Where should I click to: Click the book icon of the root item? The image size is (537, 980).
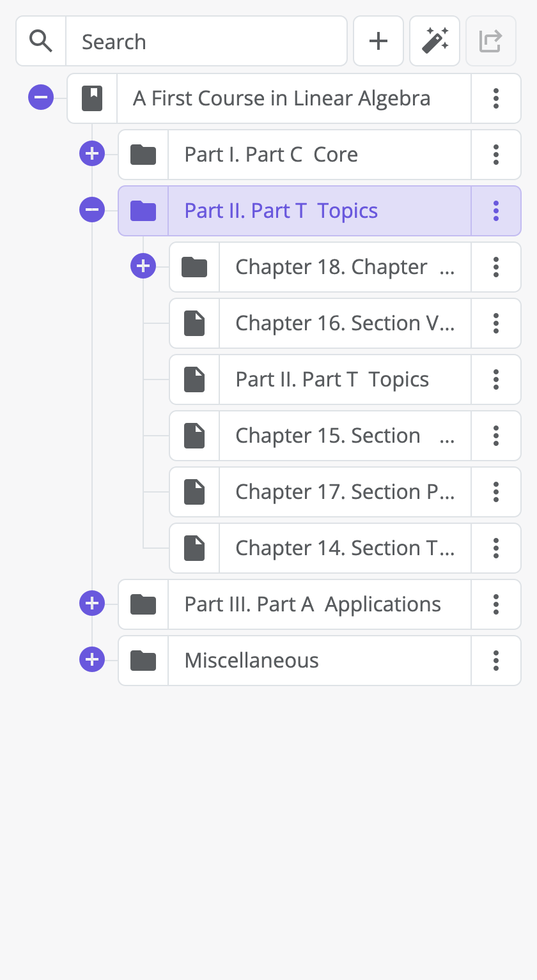click(92, 98)
